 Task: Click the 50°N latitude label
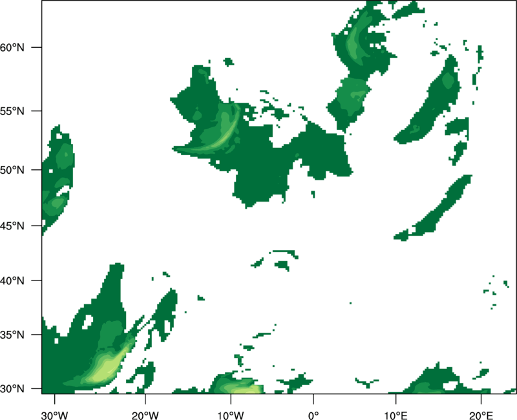tap(12, 170)
